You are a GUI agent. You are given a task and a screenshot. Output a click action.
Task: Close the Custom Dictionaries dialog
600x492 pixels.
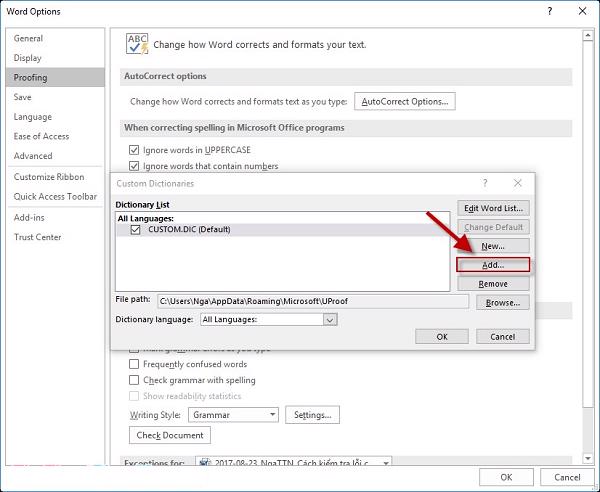pos(517,184)
